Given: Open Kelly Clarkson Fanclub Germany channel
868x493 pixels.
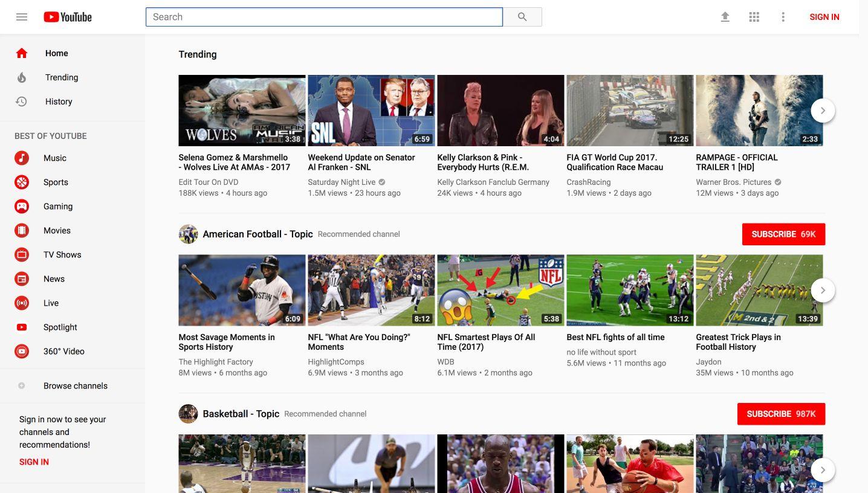Looking at the screenshot, I should (493, 182).
